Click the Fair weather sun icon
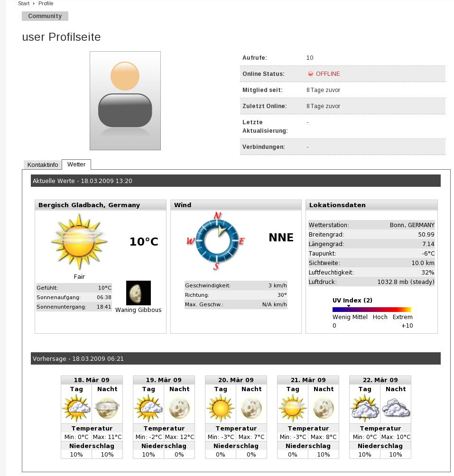The image size is (454, 476). [79, 241]
